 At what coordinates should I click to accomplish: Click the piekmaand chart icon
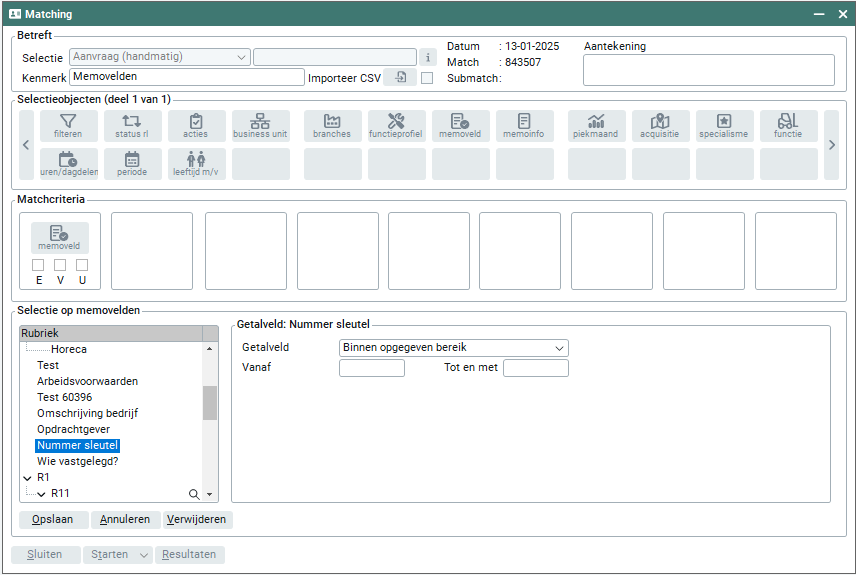(x=596, y=126)
